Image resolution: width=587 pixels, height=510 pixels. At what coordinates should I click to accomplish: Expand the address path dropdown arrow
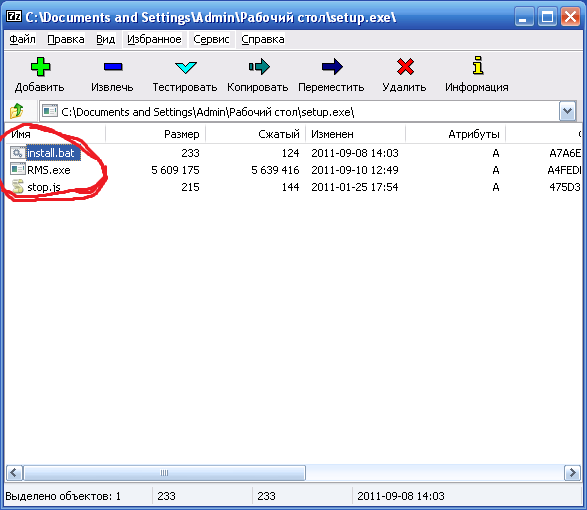coord(567,111)
